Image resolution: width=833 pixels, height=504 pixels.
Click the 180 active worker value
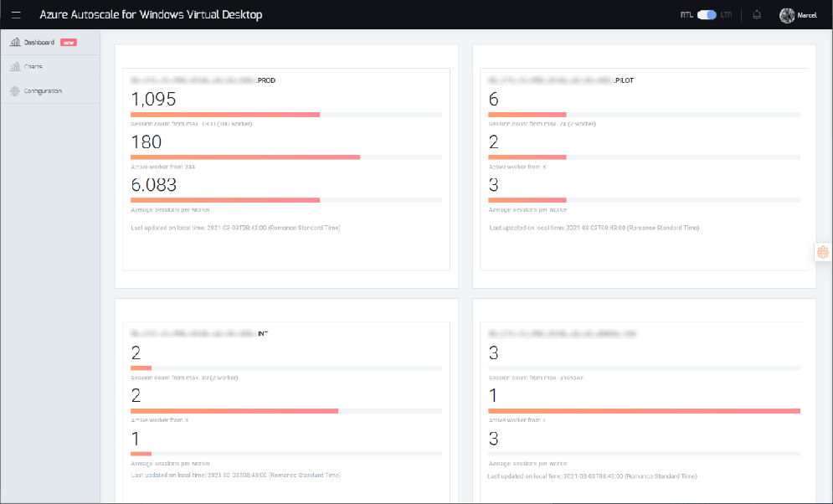tap(147, 141)
